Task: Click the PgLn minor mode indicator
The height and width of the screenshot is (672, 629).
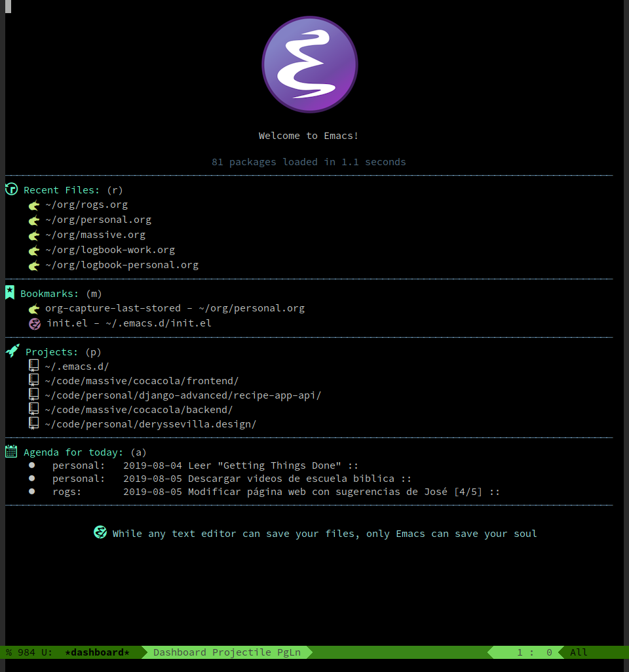Action: [x=289, y=652]
